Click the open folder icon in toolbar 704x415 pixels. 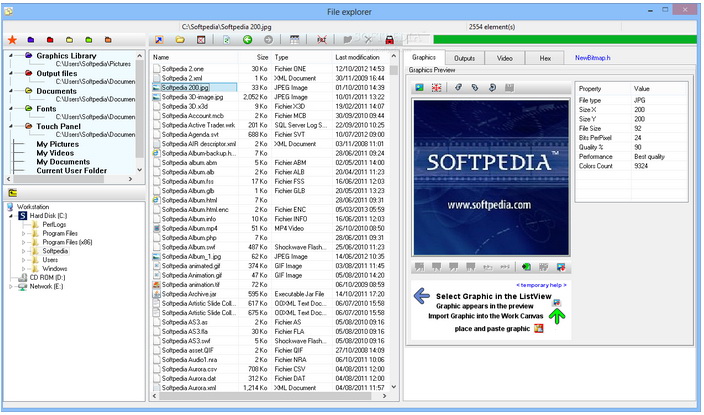[x=181, y=39]
